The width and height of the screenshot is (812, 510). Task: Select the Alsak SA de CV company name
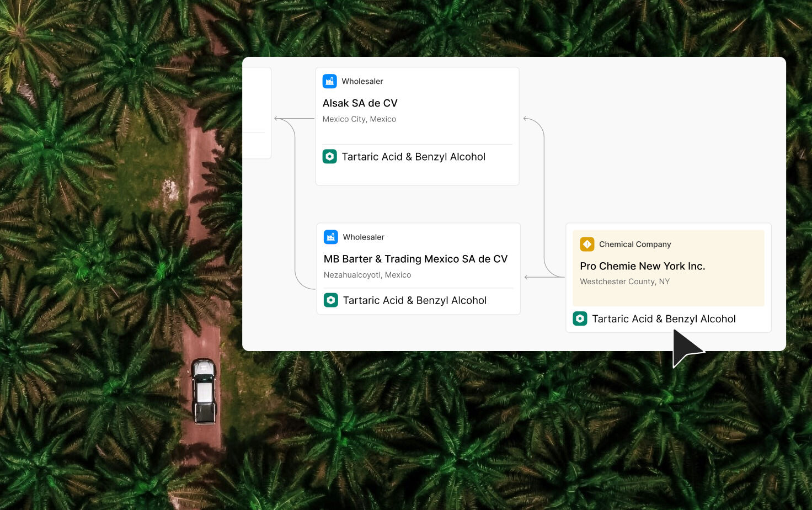pyautogui.click(x=360, y=103)
